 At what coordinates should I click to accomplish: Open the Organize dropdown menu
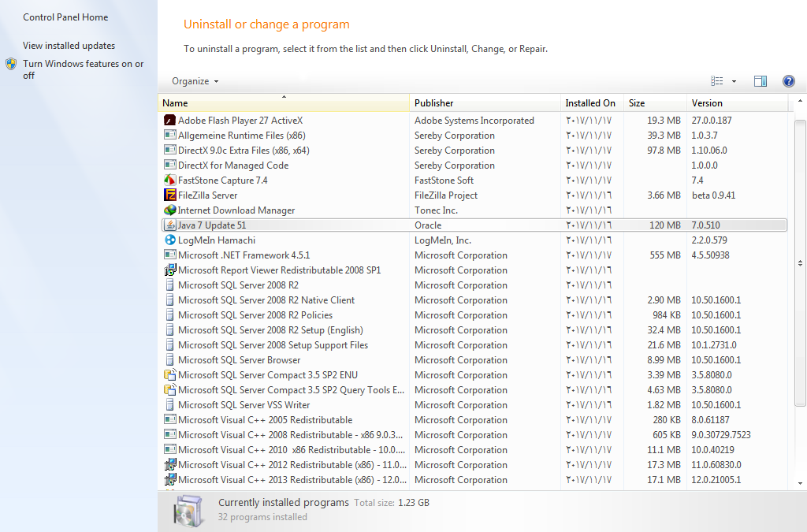pyautogui.click(x=195, y=81)
